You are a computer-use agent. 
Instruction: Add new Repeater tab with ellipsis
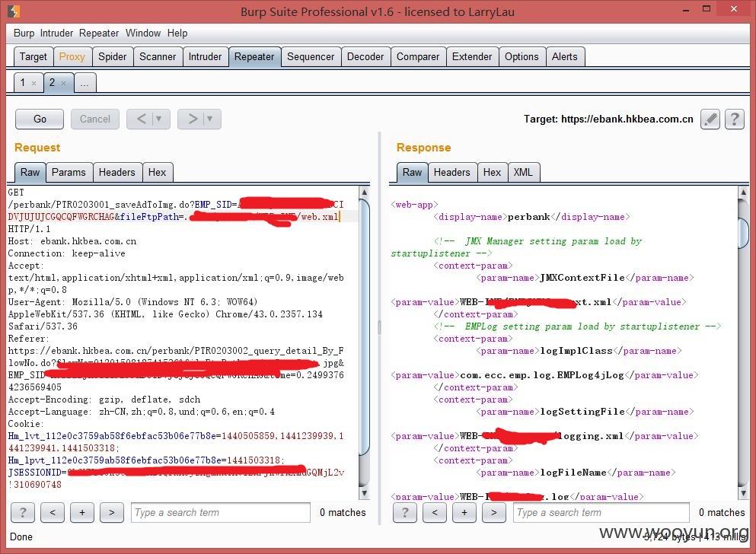(85, 83)
